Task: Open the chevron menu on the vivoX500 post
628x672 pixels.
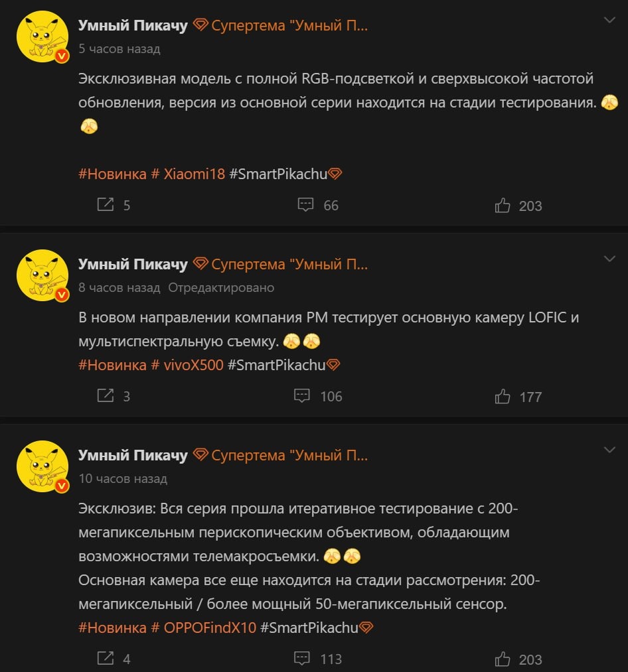Action: 609,259
